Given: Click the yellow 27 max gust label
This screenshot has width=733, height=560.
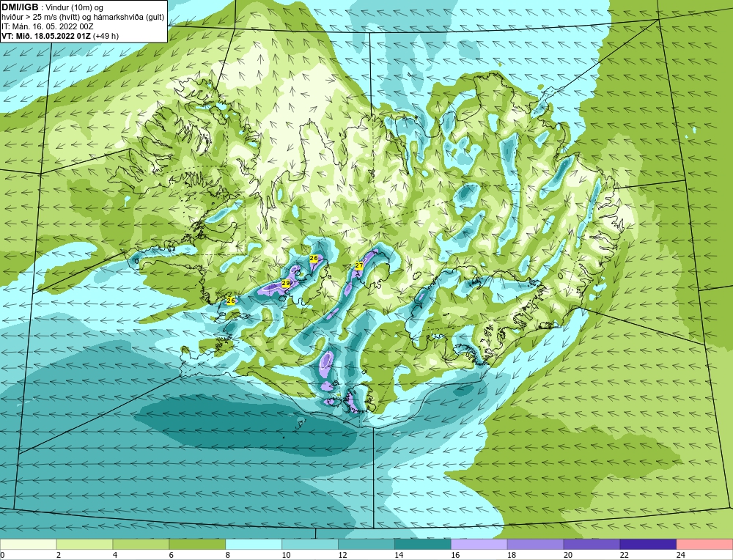Looking at the screenshot, I should pyautogui.click(x=359, y=265).
